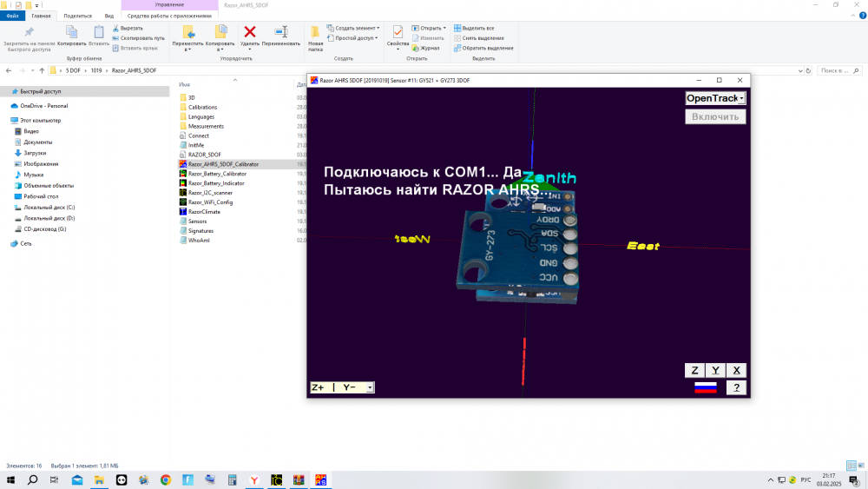Select the Calibrations folder
The height and width of the screenshot is (489, 868).
202,107
